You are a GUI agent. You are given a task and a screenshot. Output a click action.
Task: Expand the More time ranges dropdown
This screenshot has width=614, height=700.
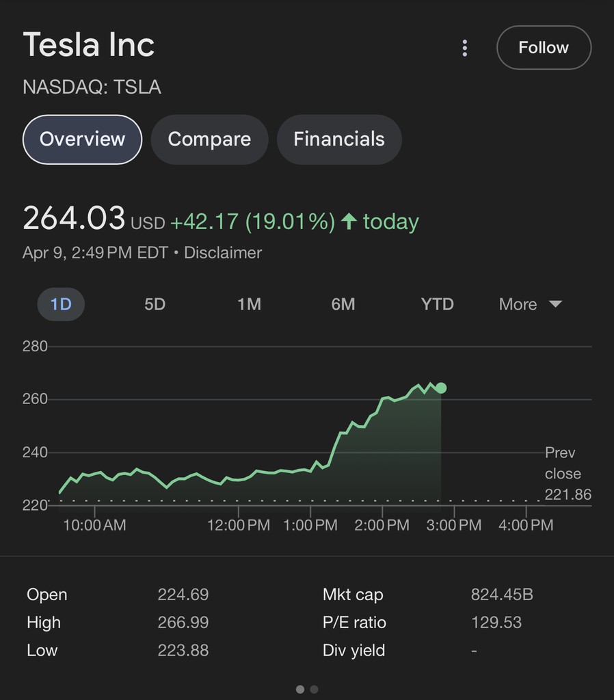click(531, 304)
